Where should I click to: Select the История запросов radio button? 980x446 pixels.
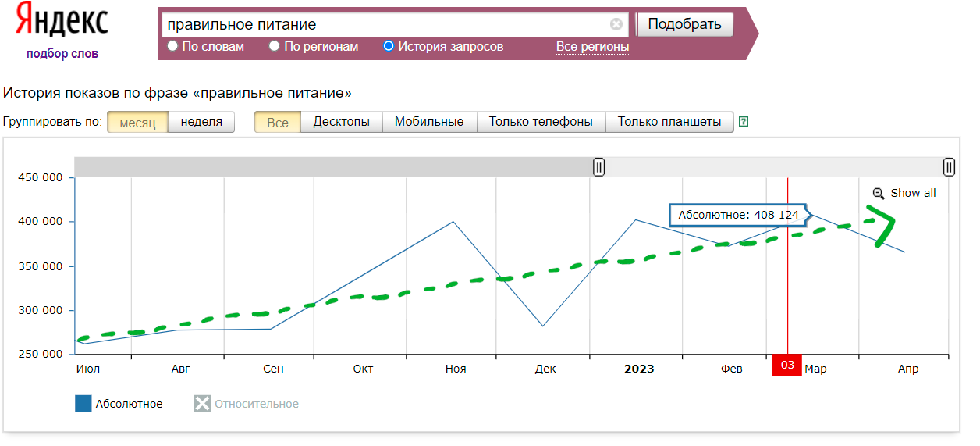389,46
